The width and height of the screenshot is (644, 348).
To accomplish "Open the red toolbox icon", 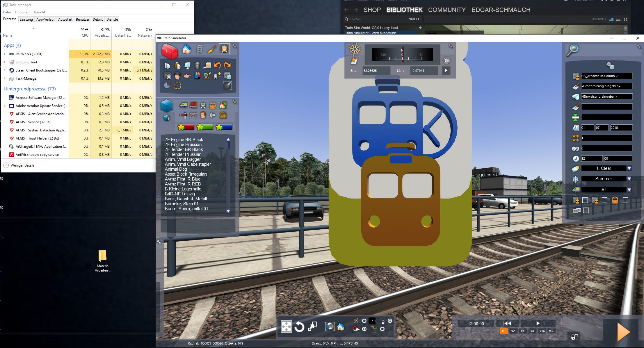I will tap(170, 51).
